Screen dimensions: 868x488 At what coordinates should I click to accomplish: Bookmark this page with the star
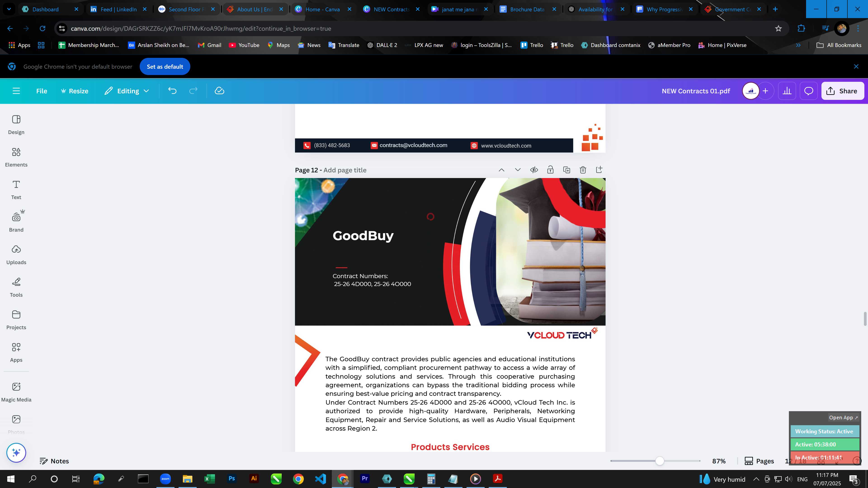pyautogui.click(x=778, y=29)
